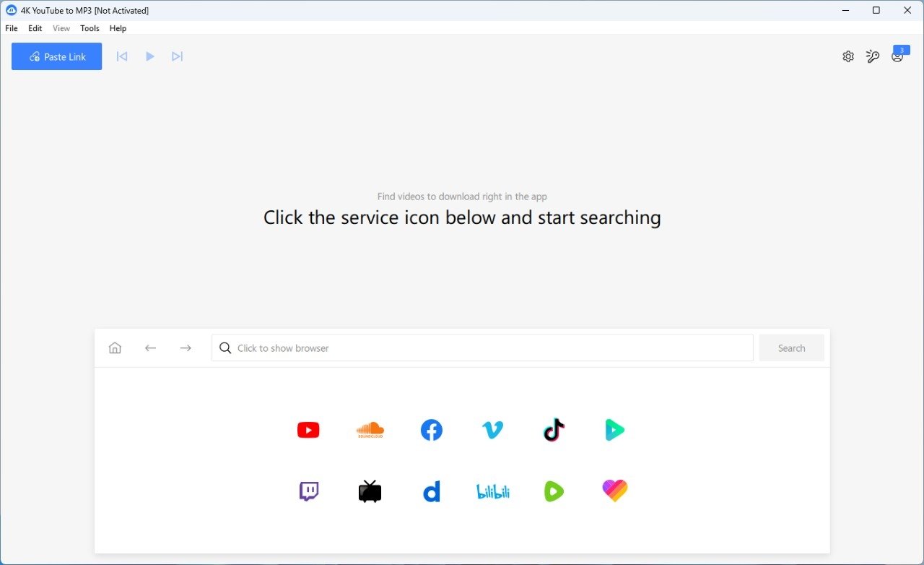924x565 pixels.
Task: Open the settings gear icon
Action: [848, 56]
